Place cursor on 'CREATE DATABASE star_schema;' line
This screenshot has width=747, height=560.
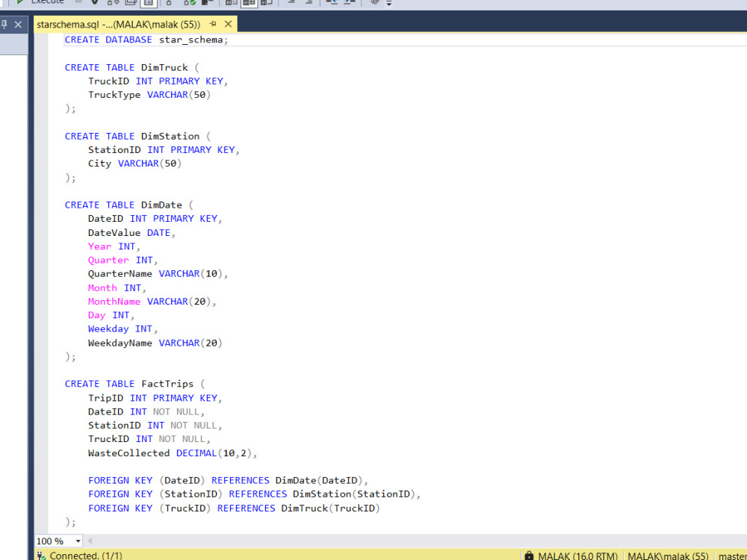tap(146, 40)
